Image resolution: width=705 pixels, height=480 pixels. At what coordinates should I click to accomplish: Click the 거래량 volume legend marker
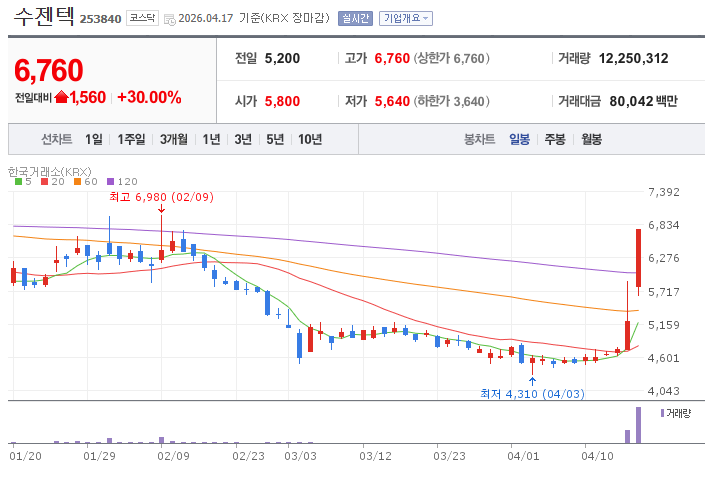pyautogui.click(x=662, y=412)
